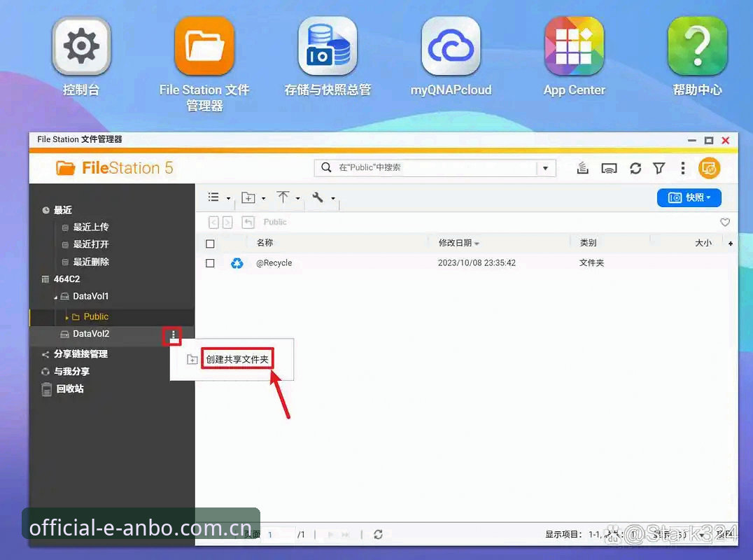
Task: Click the FileStation 5 logo
Action: [x=114, y=168]
